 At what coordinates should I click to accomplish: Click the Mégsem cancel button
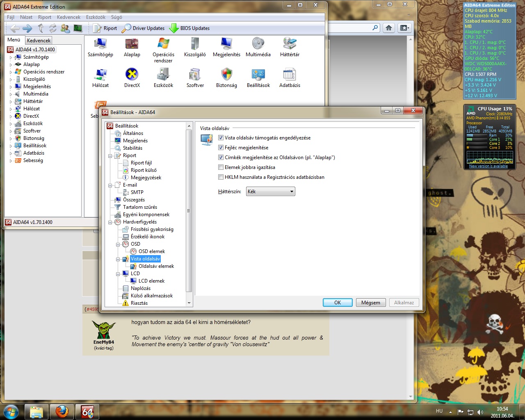371,303
